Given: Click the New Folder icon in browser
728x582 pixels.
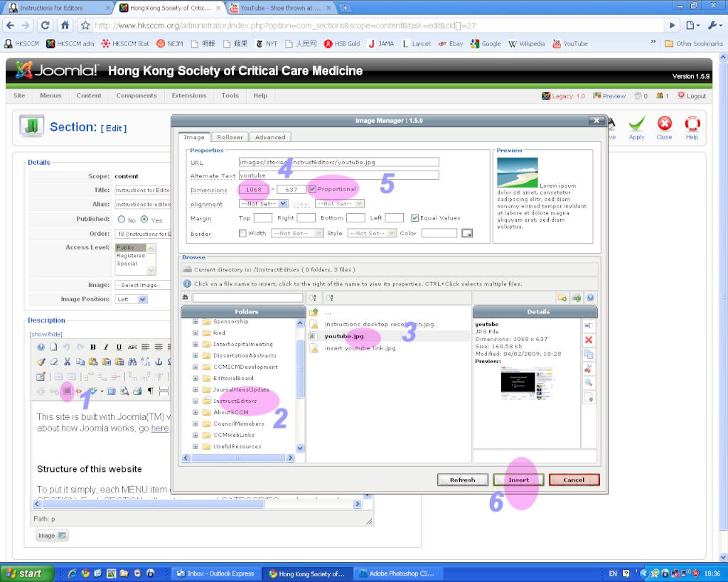Looking at the screenshot, I should coord(562,298).
